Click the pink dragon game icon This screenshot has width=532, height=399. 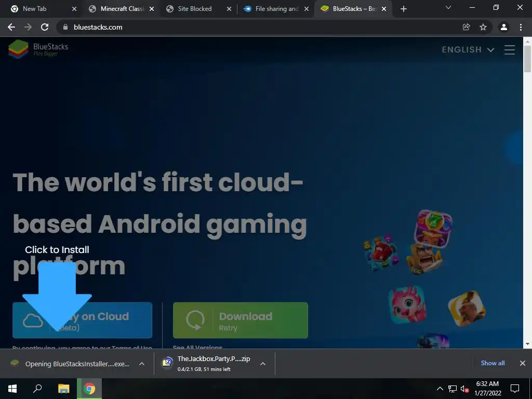pos(407,304)
